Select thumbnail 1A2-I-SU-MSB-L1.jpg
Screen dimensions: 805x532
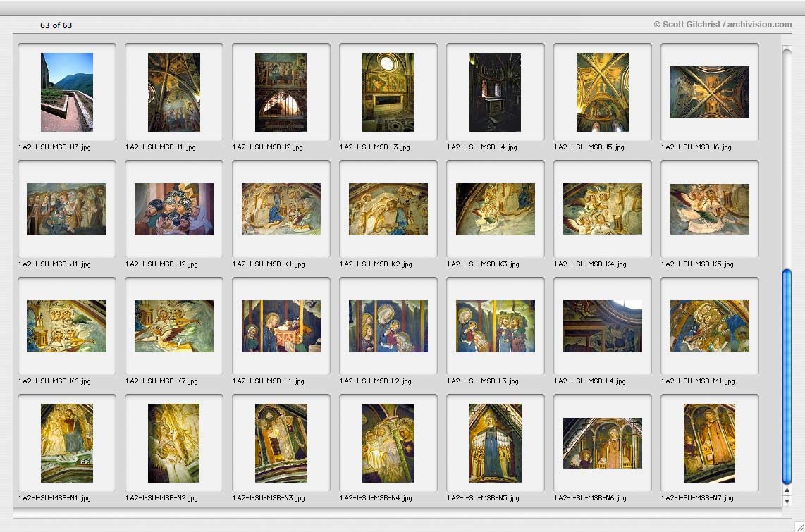pyautogui.click(x=281, y=326)
